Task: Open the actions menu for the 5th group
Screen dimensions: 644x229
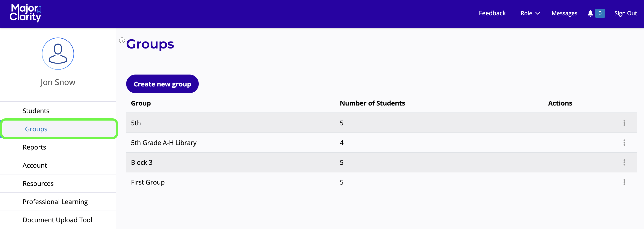Action: [x=624, y=123]
